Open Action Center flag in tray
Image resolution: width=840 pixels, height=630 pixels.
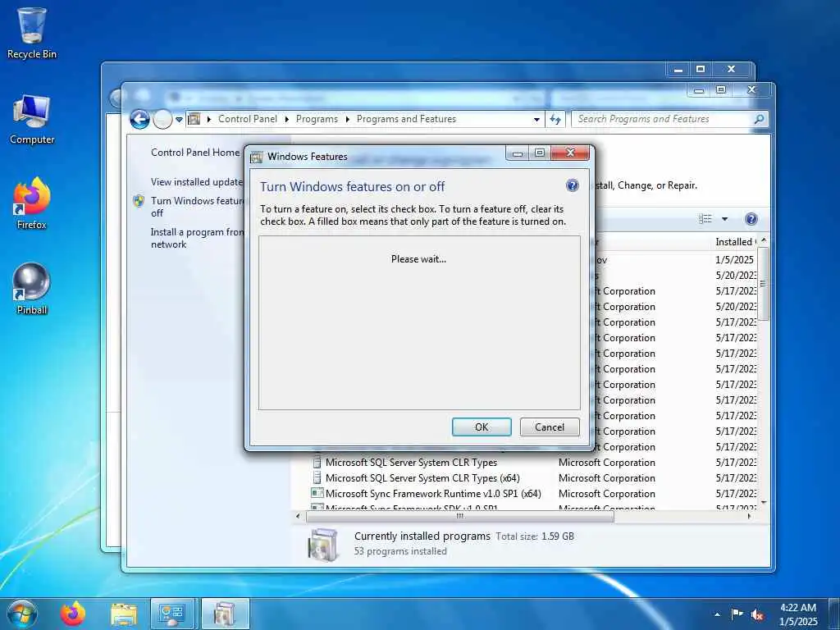[737, 614]
